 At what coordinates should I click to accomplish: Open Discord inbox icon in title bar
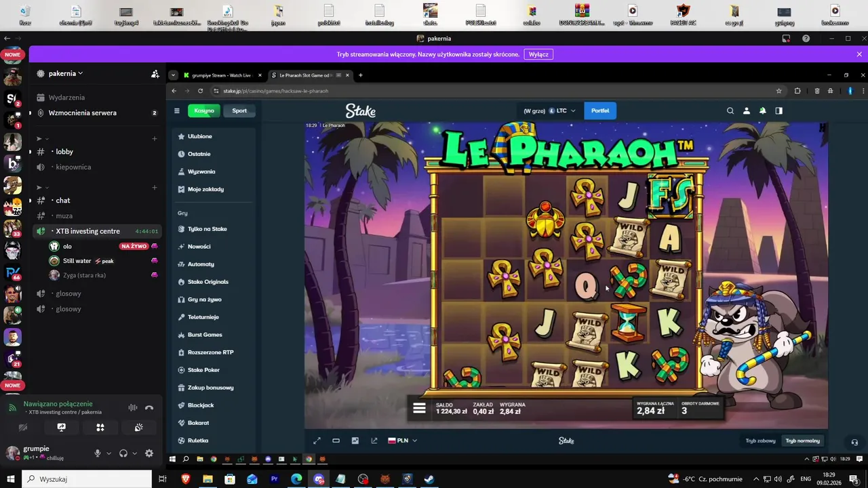(787, 39)
